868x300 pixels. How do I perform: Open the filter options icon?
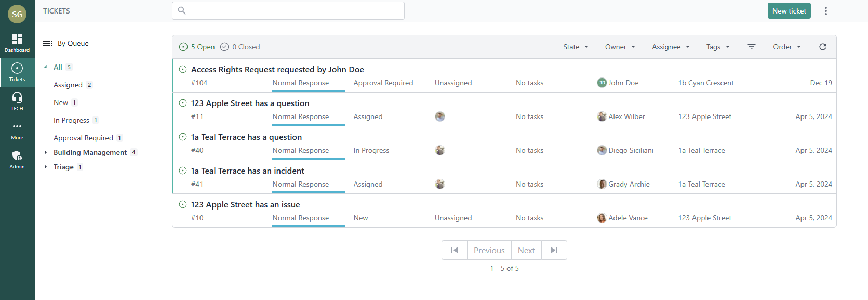click(751, 47)
